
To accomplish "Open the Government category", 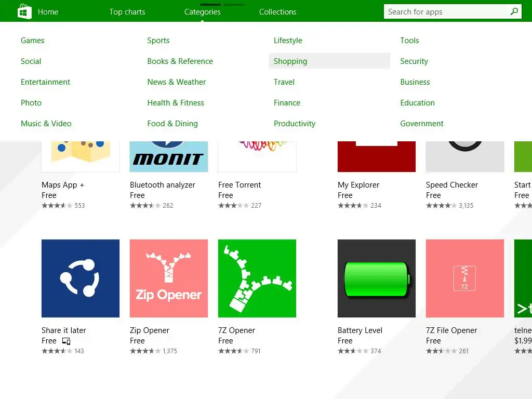I will point(422,124).
